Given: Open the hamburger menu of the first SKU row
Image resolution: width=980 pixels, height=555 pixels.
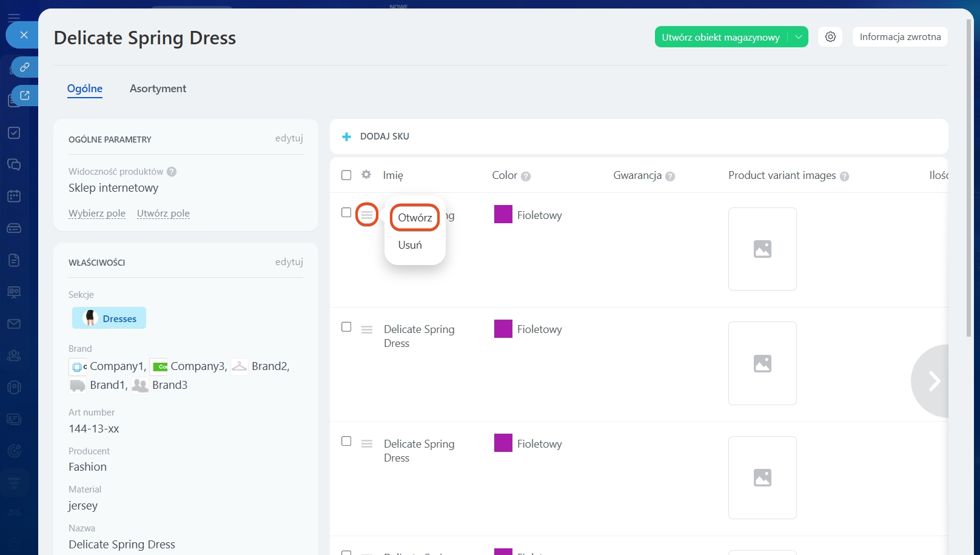Looking at the screenshot, I should tap(367, 215).
